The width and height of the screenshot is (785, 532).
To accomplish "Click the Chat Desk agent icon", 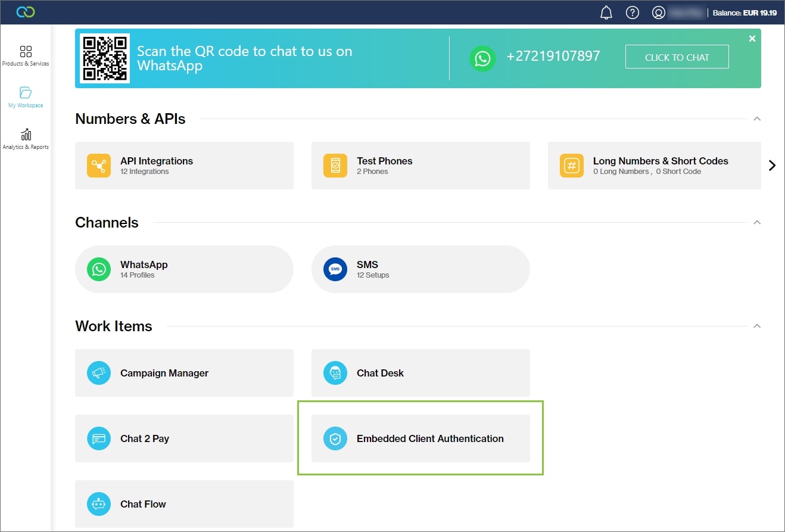I will pos(335,373).
